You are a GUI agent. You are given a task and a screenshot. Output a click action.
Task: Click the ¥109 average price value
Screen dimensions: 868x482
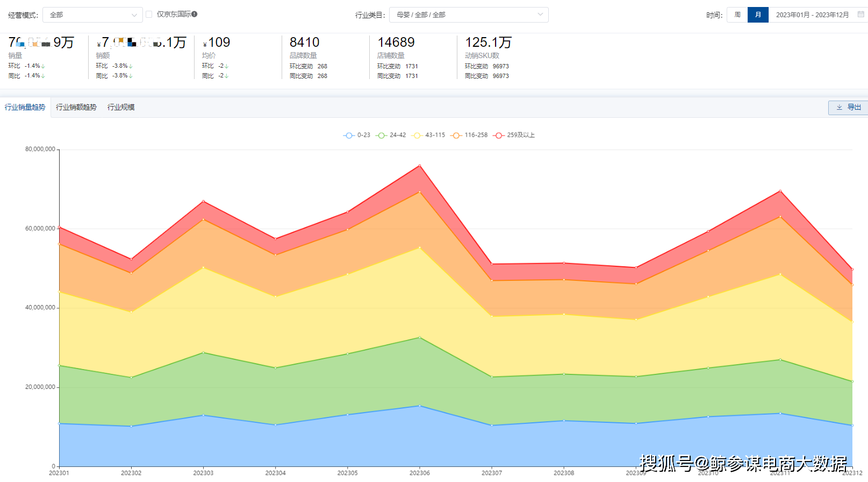point(217,42)
